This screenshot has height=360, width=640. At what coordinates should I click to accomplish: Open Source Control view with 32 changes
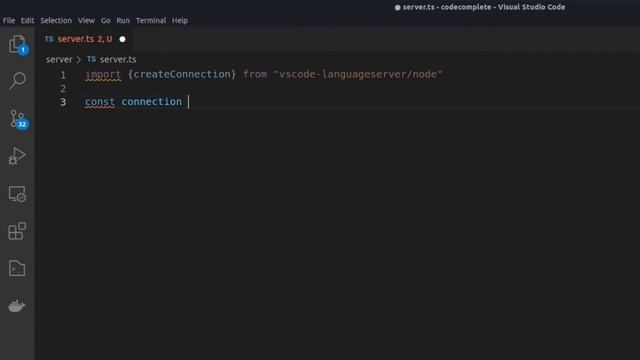click(x=18, y=119)
